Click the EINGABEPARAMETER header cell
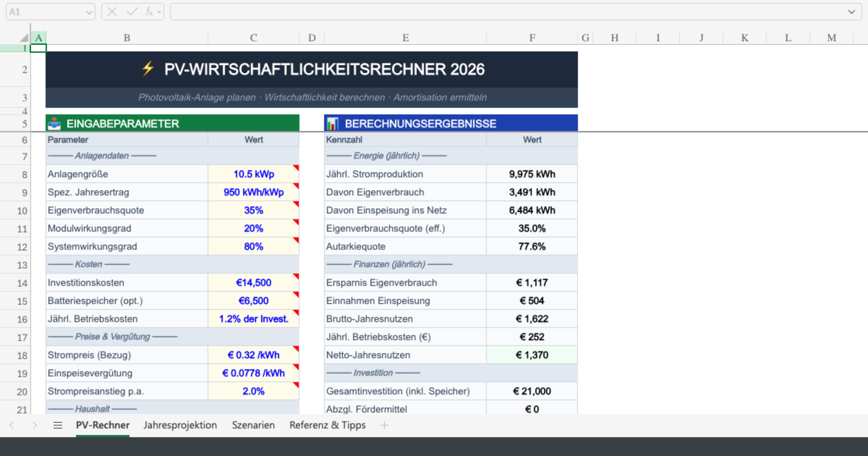 click(x=173, y=123)
